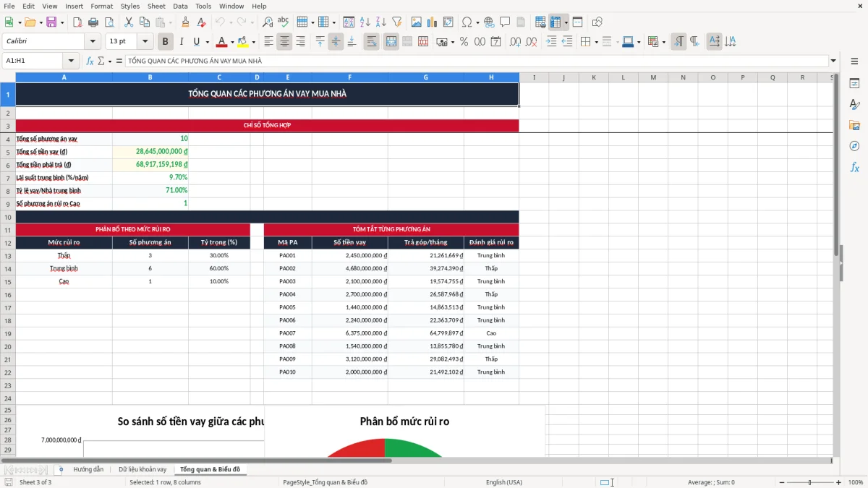Sort descending Z to A
868x488 pixels.
click(381, 22)
